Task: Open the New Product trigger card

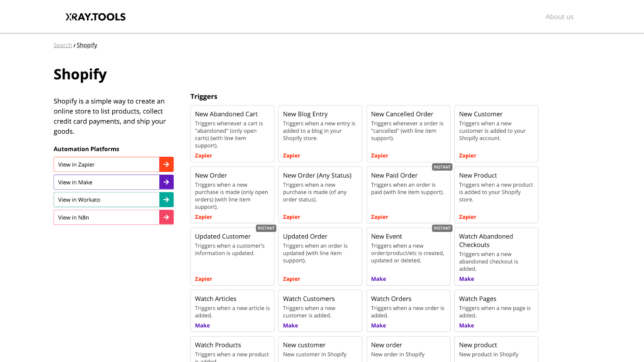Action: coord(496,195)
